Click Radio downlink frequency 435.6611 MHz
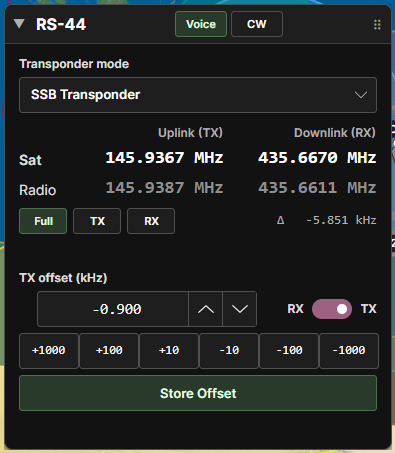The image size is (395, 453). [317, 188]
